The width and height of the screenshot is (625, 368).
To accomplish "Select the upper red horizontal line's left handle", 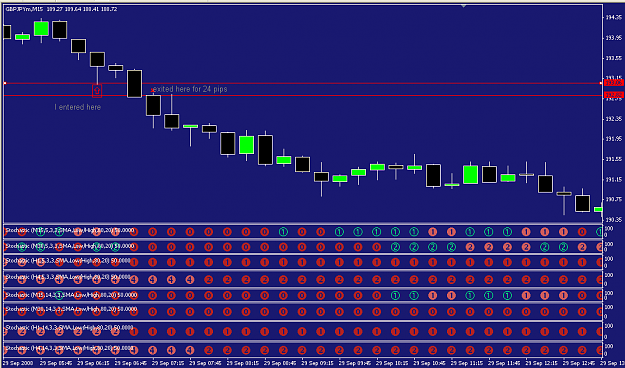I will [x=5, y=83].
